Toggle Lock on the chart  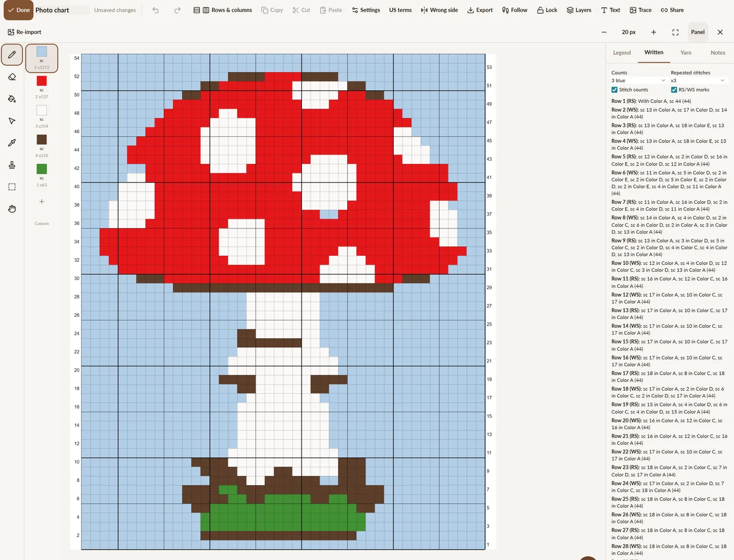(x=547, y=10)
